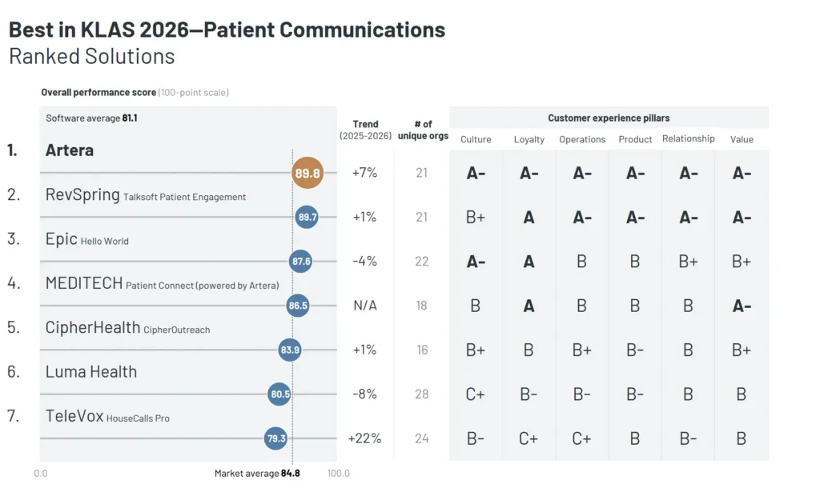Click TeleVox's +22% trend value
820x504 pixels.
coord(364,438)
